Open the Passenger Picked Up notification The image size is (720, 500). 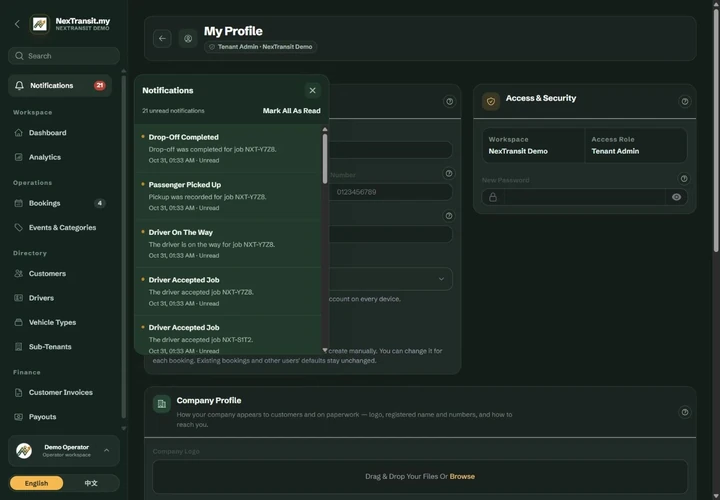228,196
